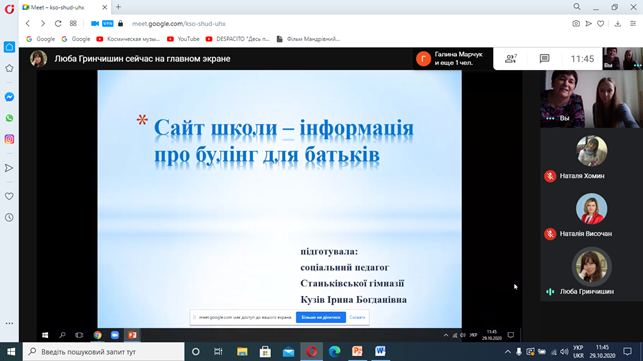Show the participants list in Meet
Screen dimensions: 643x361
tap(511, 59)
